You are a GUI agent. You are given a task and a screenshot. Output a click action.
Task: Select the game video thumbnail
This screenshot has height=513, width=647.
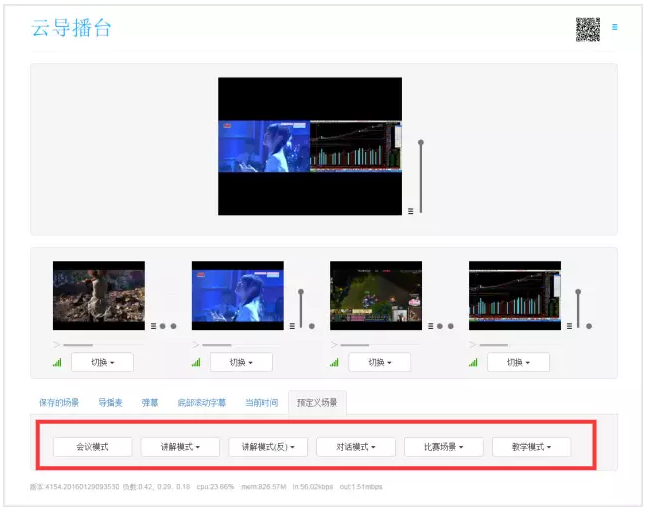(376, 296)
